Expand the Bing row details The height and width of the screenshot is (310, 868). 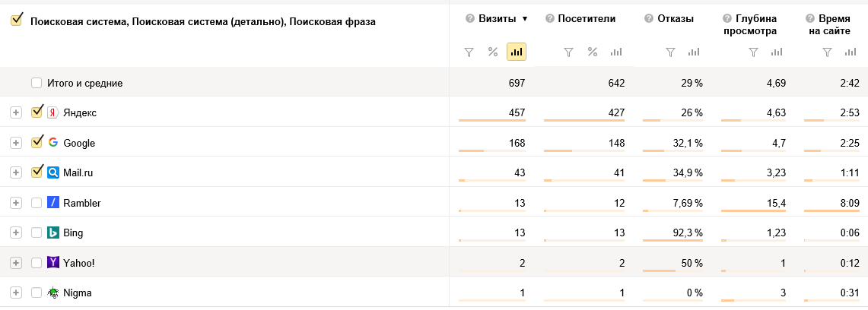tap(15, 232)
